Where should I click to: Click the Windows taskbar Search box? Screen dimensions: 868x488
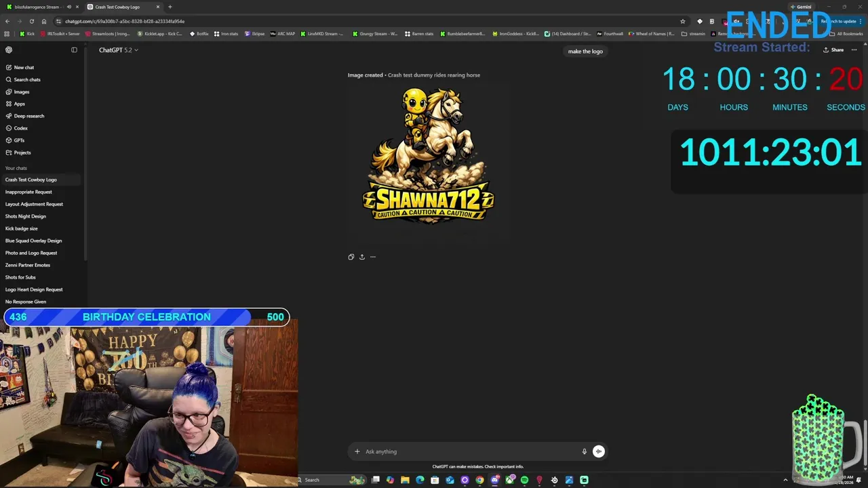coord(332,480)
